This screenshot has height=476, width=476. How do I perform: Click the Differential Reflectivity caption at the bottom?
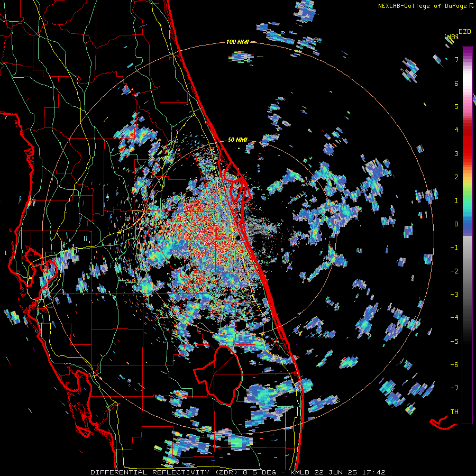238,472
